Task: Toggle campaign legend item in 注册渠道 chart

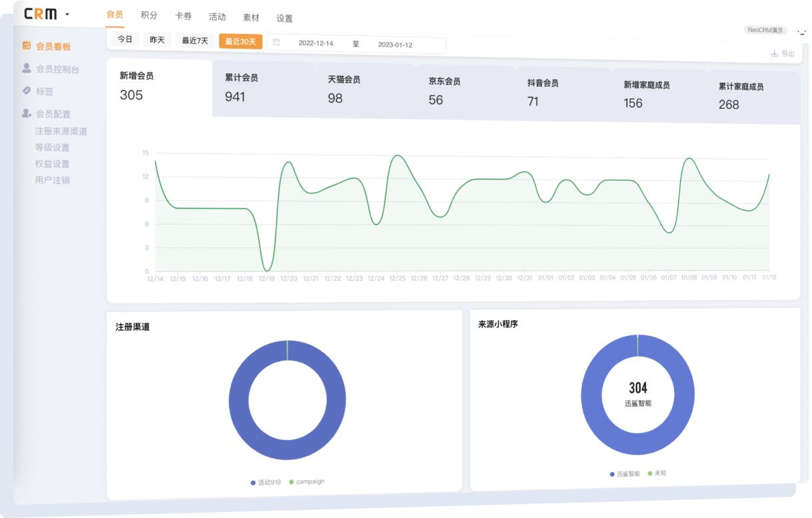Action: click(x=307, y=481)
